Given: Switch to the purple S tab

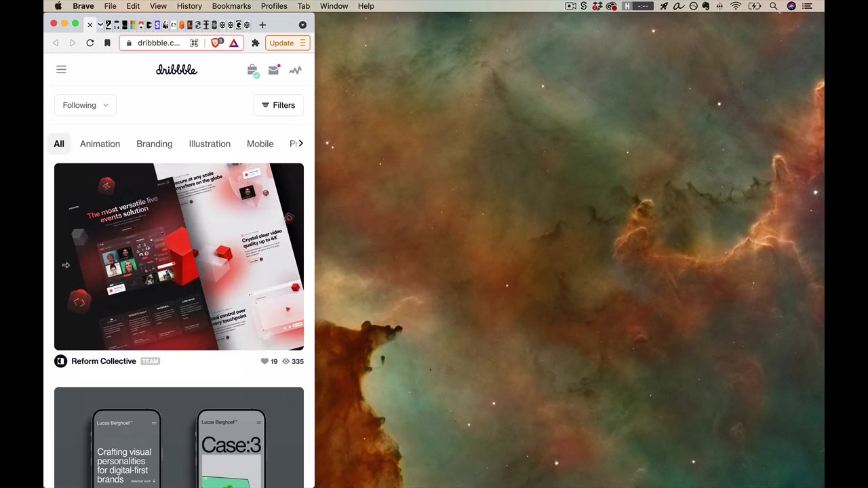Looking at the screenshot, I should [x=157, y=25].
